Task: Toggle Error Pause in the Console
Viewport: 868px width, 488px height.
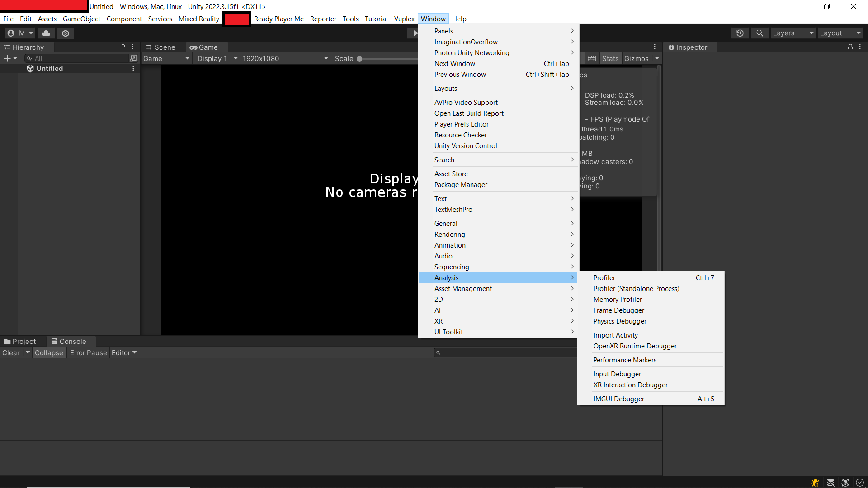Action: tap(88, 353)
